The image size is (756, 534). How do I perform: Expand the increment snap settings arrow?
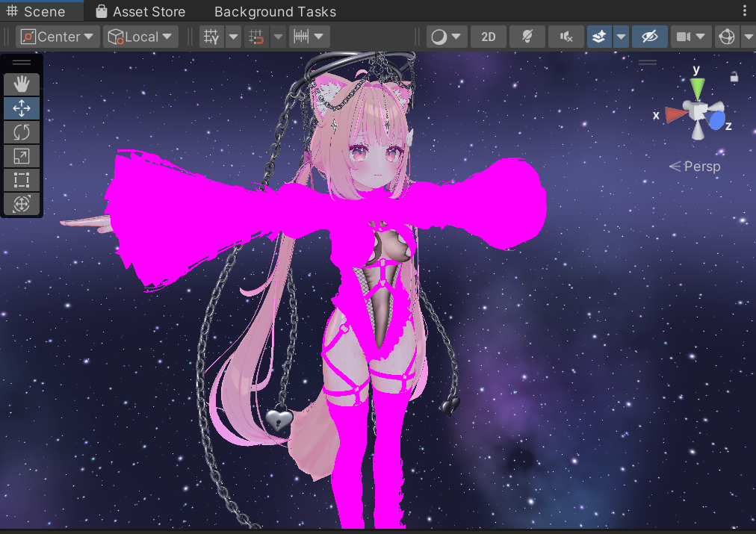coord(319,37)
